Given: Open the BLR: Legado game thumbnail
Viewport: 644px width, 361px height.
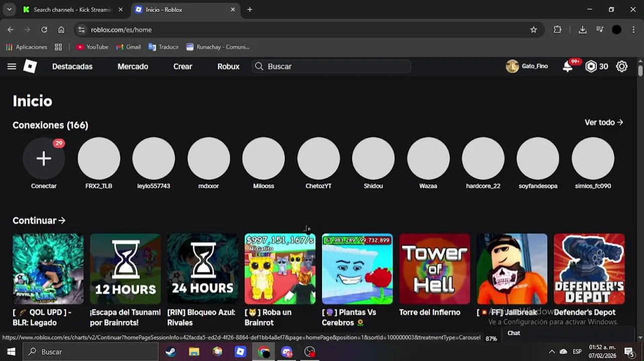Looking at the screenshot, I should [x=48, y=269].
